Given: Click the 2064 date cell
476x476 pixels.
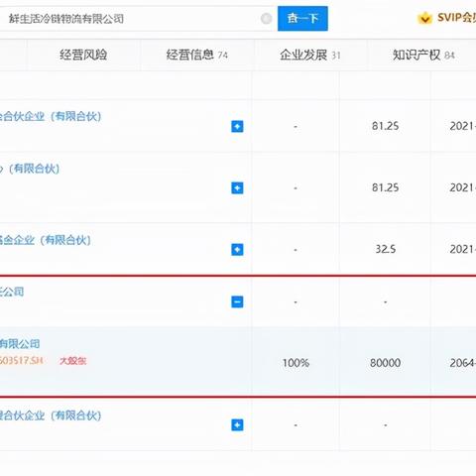Looking at the screenshot, I should click(x=463, y=363).
